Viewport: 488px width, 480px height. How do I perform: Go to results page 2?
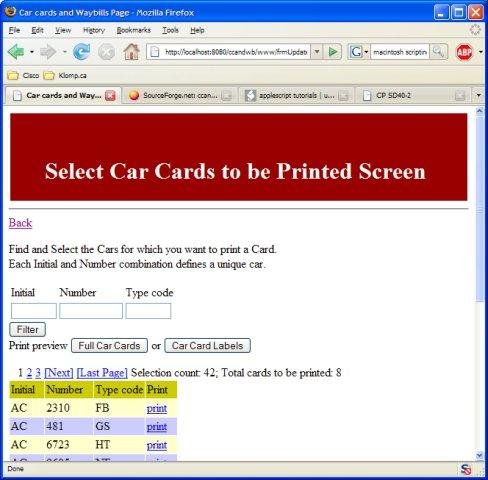tap(29, 373)
